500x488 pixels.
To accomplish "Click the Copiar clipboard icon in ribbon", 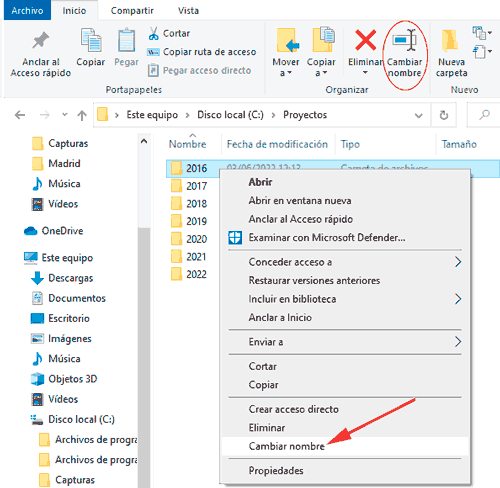I will tap(91, 40).
